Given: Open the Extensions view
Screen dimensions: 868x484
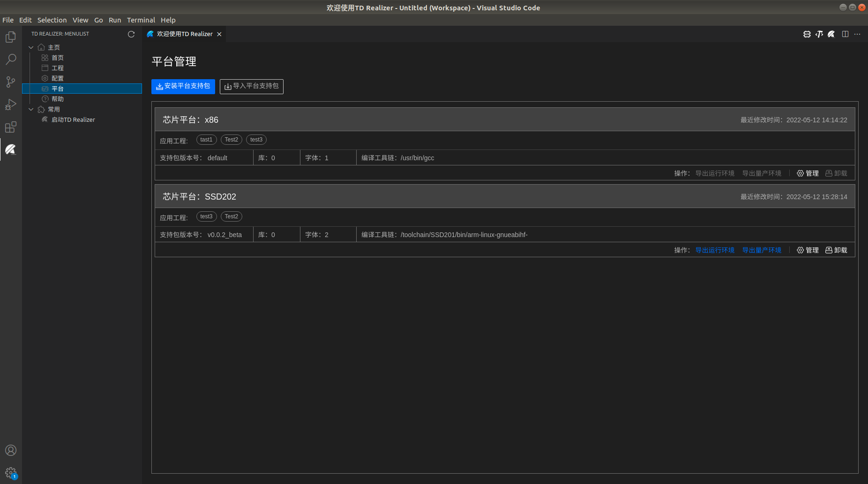Looking at the screenshot, I should click(11, 127).
